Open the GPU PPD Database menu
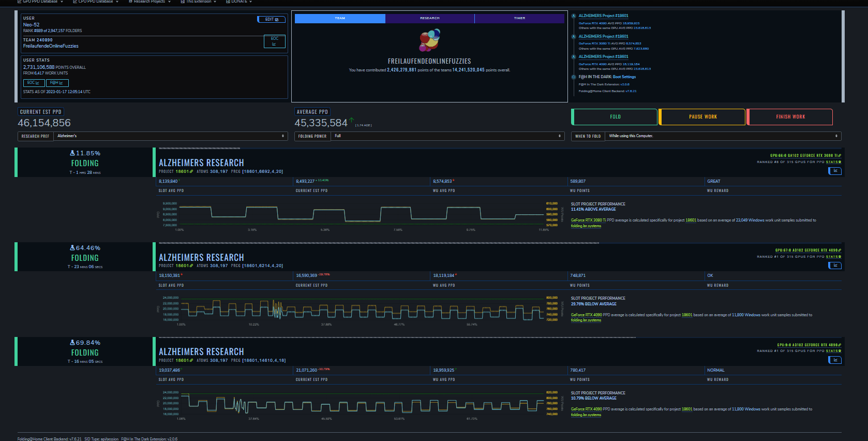This screenshot has height=441, width=868. pyautogui.click(x=40, y=2)
